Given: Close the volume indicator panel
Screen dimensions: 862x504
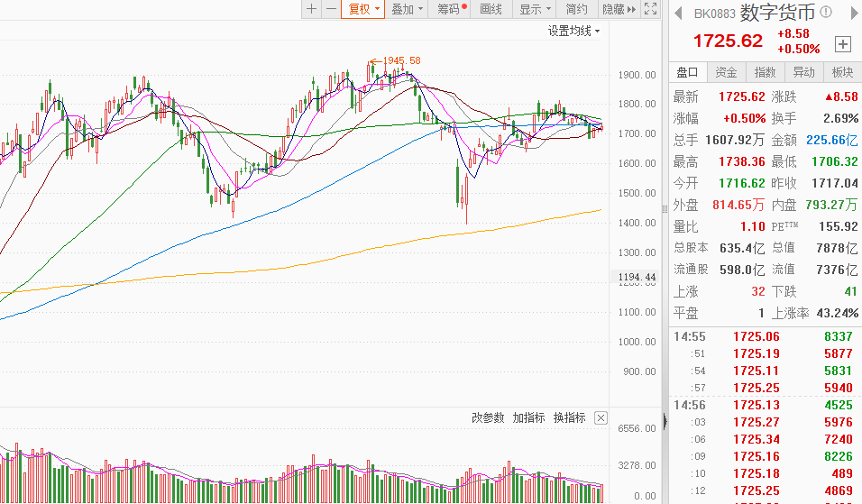Looking at the screenshot, I should coord(601,417).
